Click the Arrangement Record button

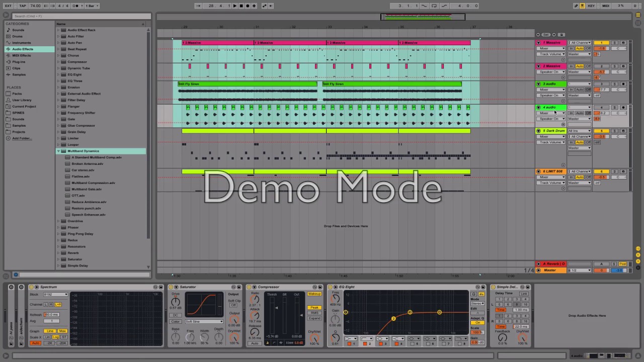[x=248, y=6]
